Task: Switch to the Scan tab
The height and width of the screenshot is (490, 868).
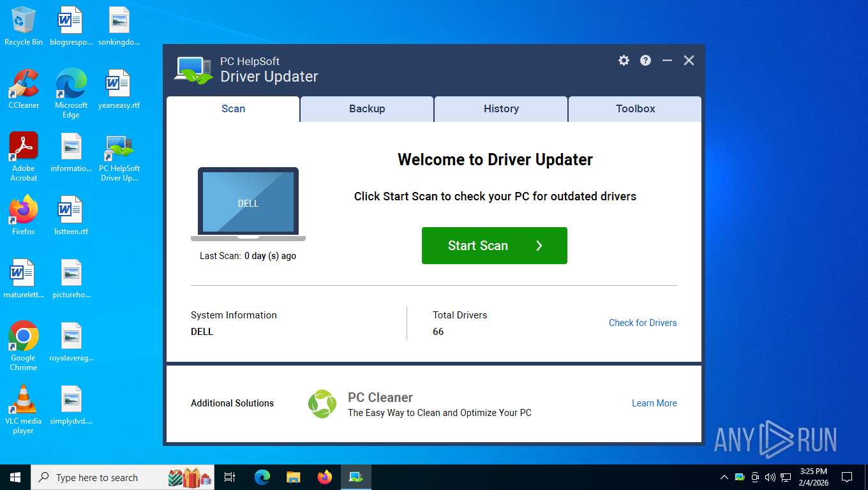Action: [x=233, y=108]
